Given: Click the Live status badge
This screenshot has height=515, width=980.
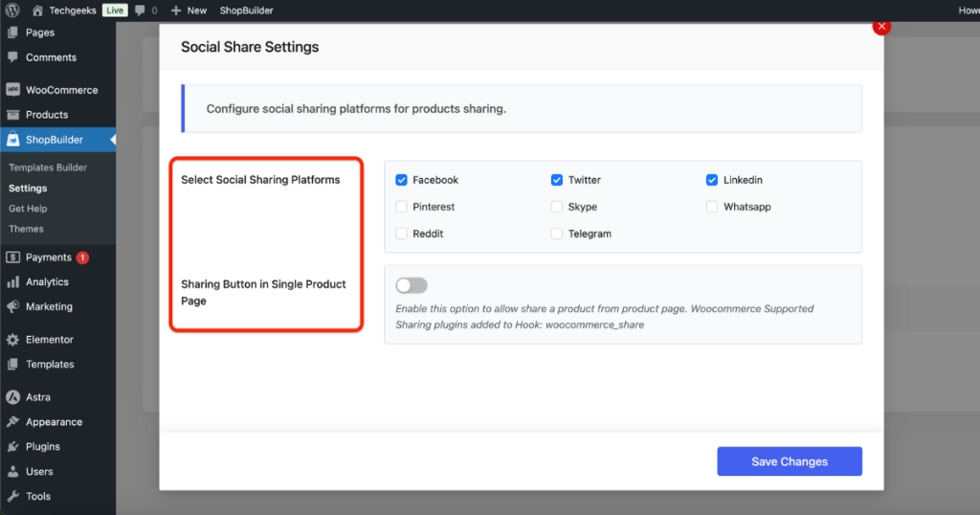Looking at the screenshot, I should (115, 10).
